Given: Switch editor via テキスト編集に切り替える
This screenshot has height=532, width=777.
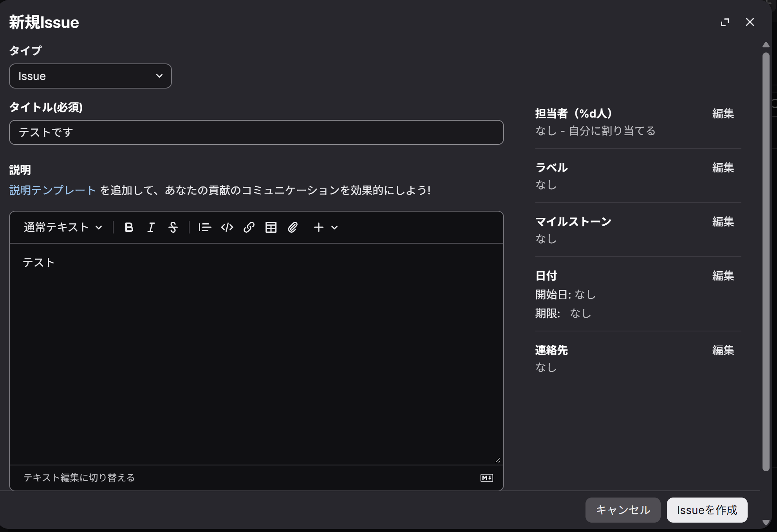Looking at the screenshot, I should (x=79, y=478).
